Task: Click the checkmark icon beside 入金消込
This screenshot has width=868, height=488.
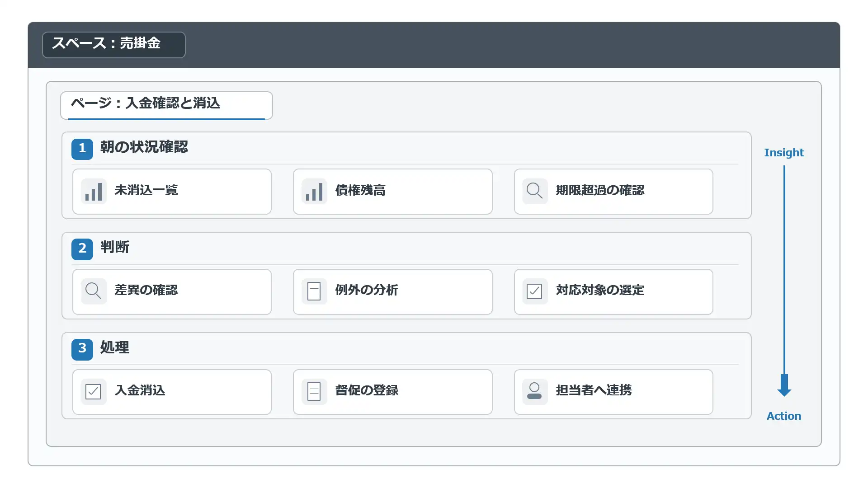Action: (94, 392)
